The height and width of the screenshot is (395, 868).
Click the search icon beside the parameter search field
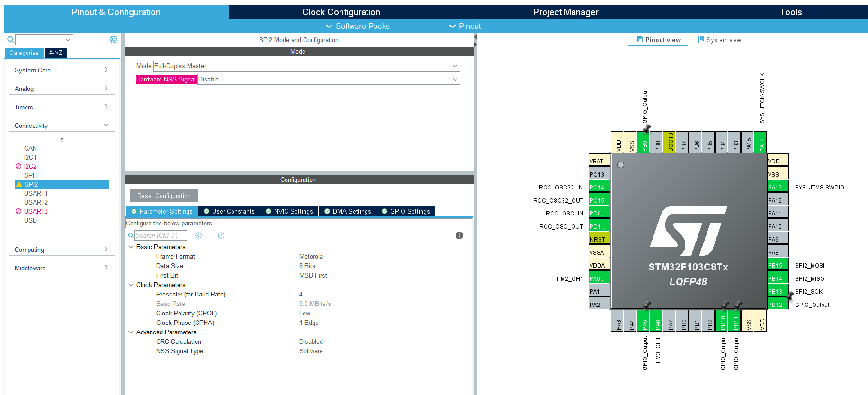click(131, 235)
